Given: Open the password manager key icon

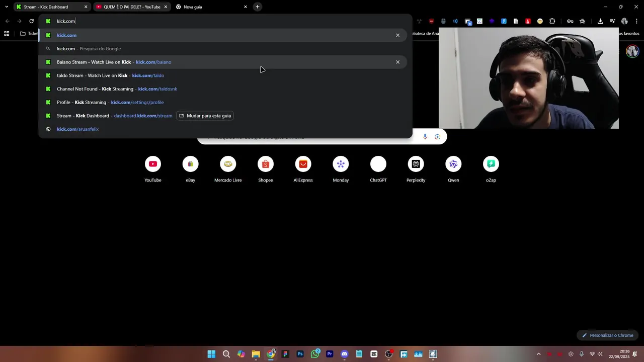Looking at the screenshot, I should click(570, 21).
